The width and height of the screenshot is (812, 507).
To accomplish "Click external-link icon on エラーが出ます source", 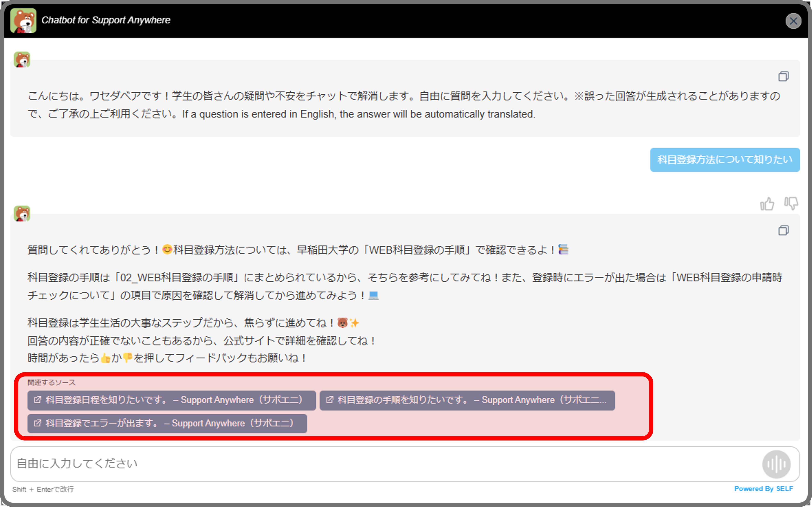I will [38, 423].
